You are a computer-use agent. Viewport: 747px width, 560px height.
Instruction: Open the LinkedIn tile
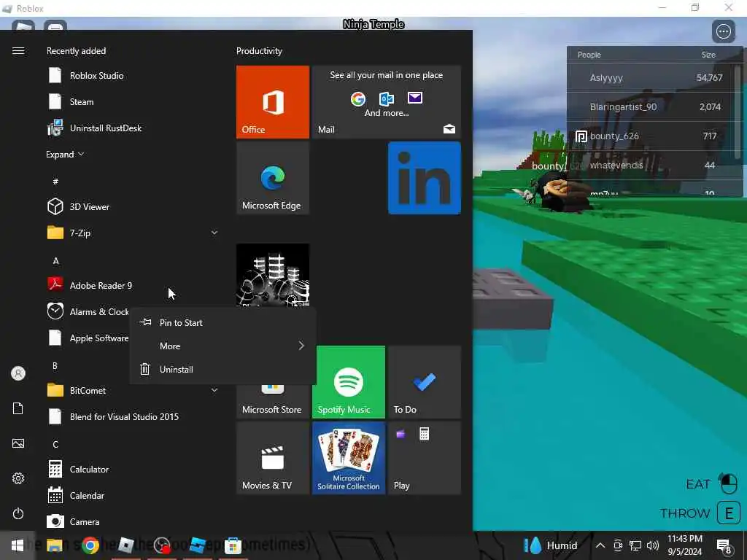(424, 178)
